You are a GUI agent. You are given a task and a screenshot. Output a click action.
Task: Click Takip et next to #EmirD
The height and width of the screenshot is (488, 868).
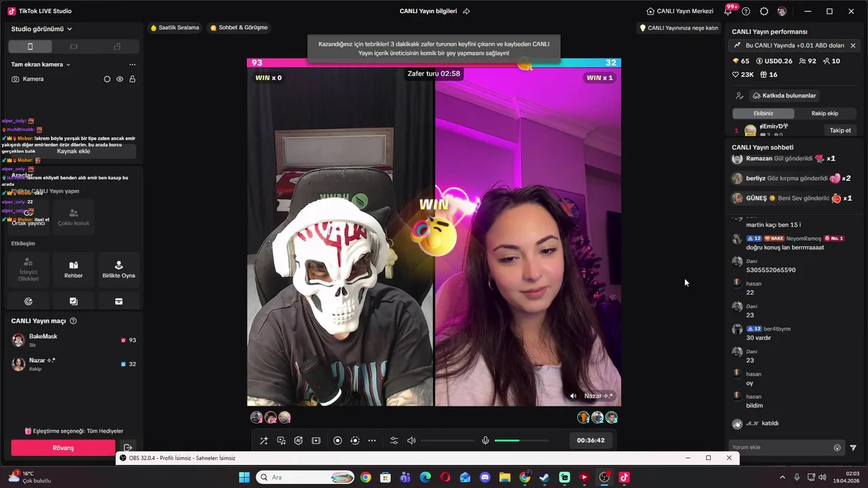pyautogui.click(x=840, y=130)
